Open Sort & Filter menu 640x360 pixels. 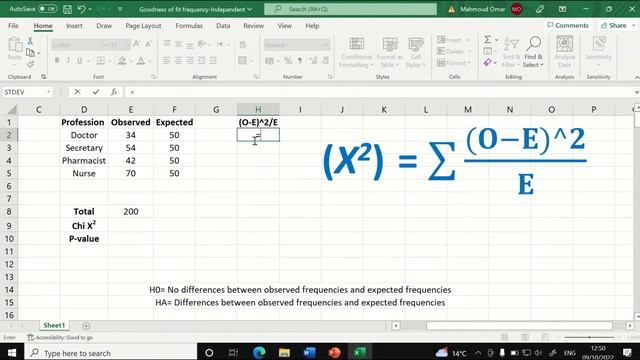click(511, 53)
